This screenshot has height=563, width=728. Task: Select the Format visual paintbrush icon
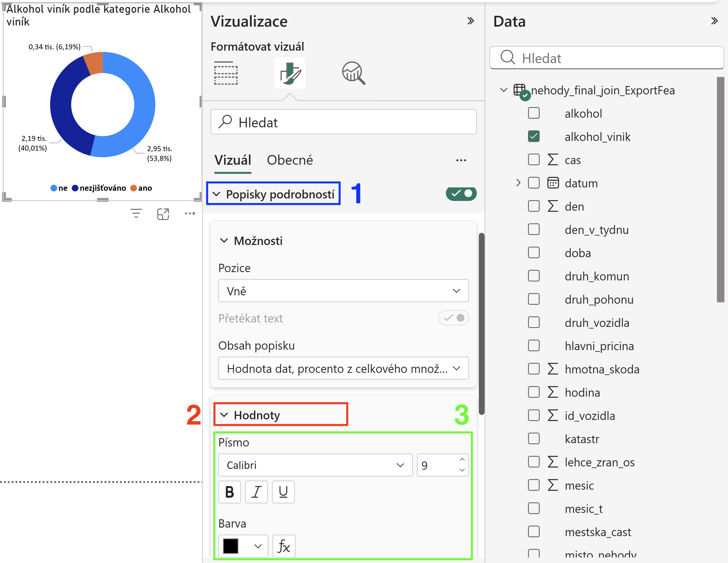pos(290,73)
